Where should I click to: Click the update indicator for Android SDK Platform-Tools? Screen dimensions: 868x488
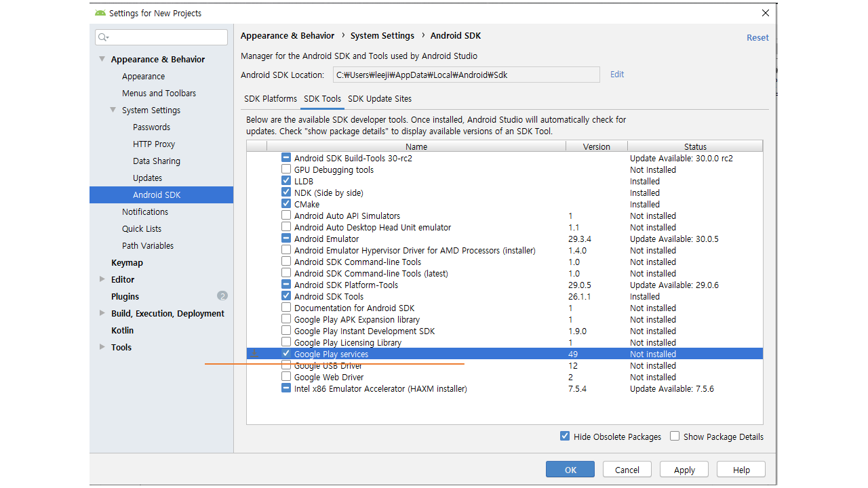tap(286, 285)
